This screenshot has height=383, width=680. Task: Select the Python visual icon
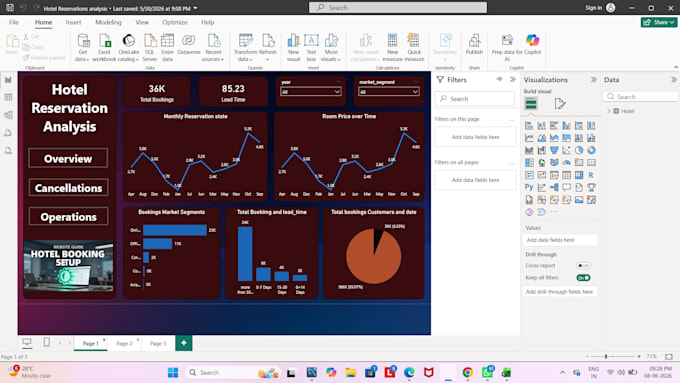[529, 187]
